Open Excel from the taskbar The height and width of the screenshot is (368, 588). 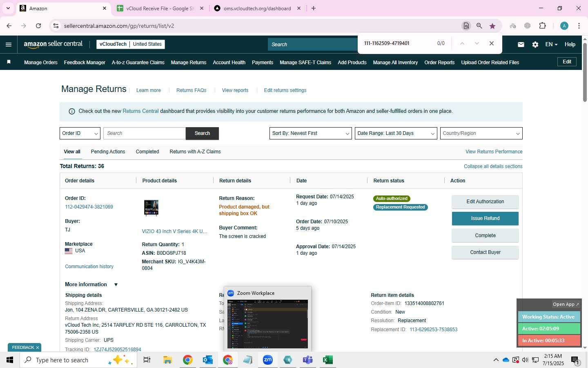point(327,360)
